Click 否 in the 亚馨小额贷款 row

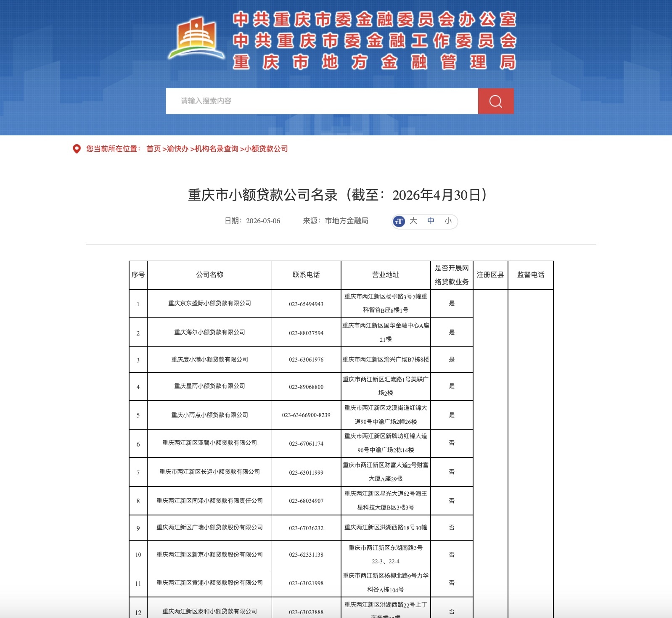[452, 443]
